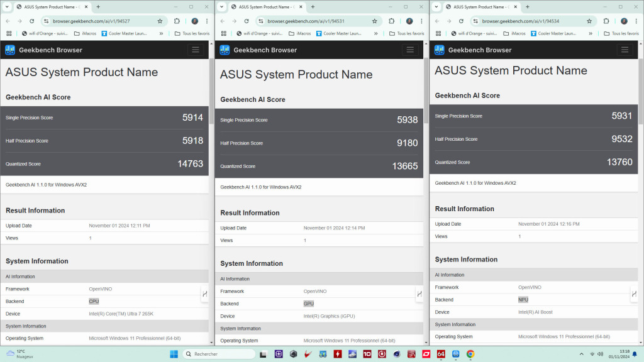
Task: Click the highlighted NPU backend value
Action: [x=523, y=300]
